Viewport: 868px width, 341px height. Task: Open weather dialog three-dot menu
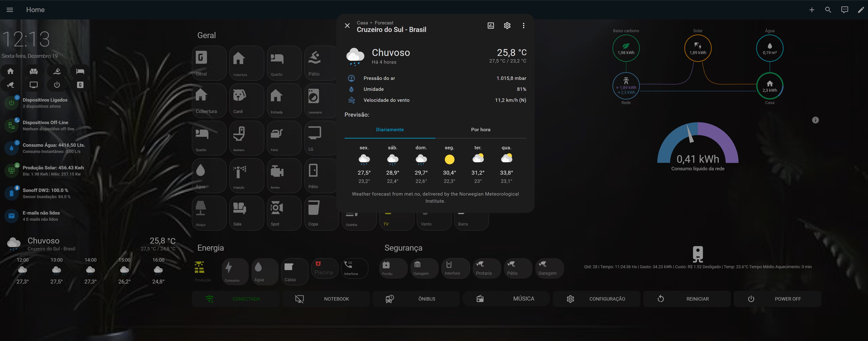tap(523, 26)
